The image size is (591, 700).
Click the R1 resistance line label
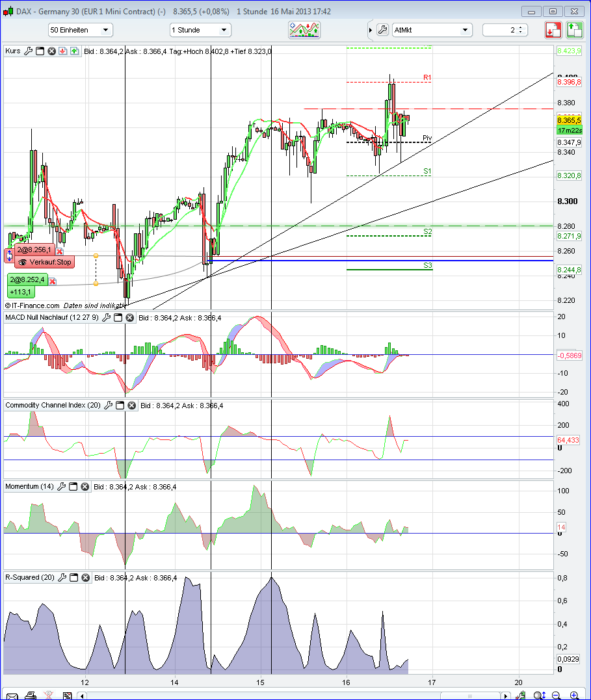tap(428, 78)
